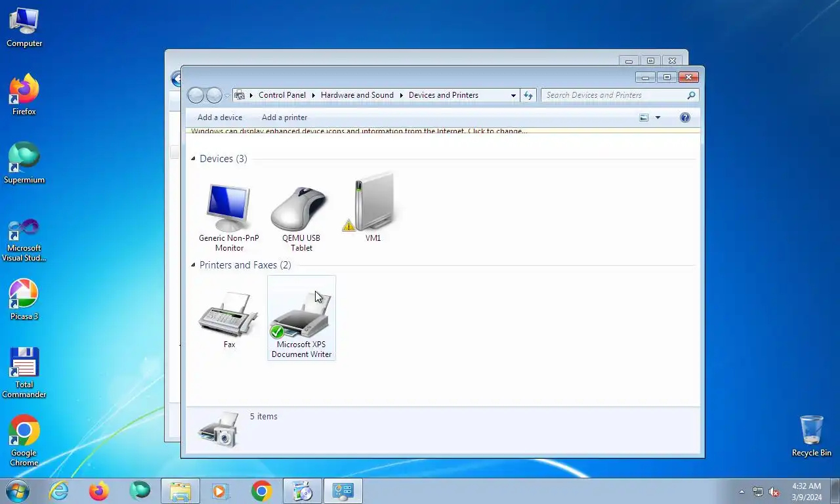Click the network tray icon
The image size is (840, 504).
(x=758, y=492)
